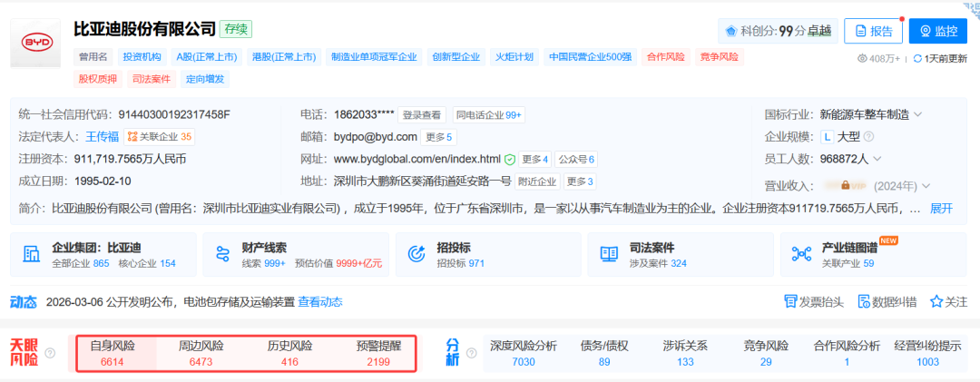
Task: Open 招投标 971 count link
Action: pos(461,263)
